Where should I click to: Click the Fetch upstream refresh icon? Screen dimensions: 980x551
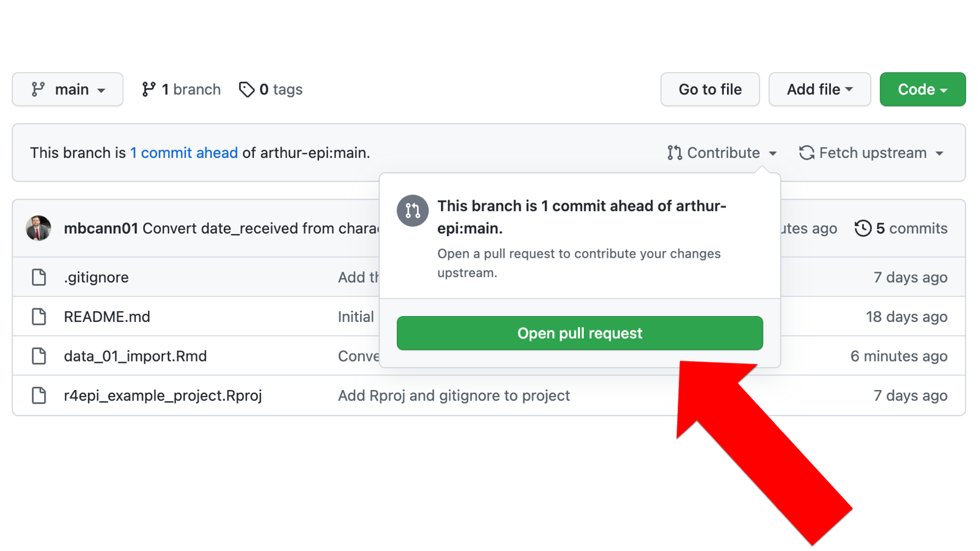[806, 153]
